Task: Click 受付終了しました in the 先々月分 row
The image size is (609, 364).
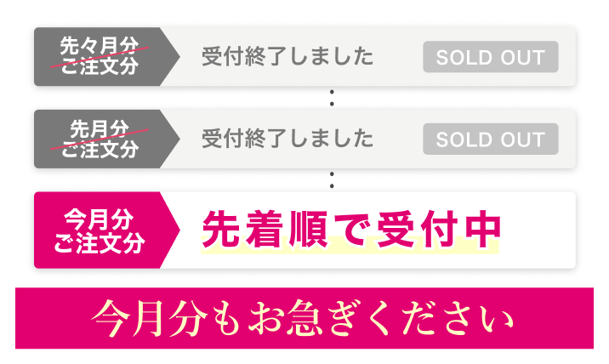Action: (287, 58)
